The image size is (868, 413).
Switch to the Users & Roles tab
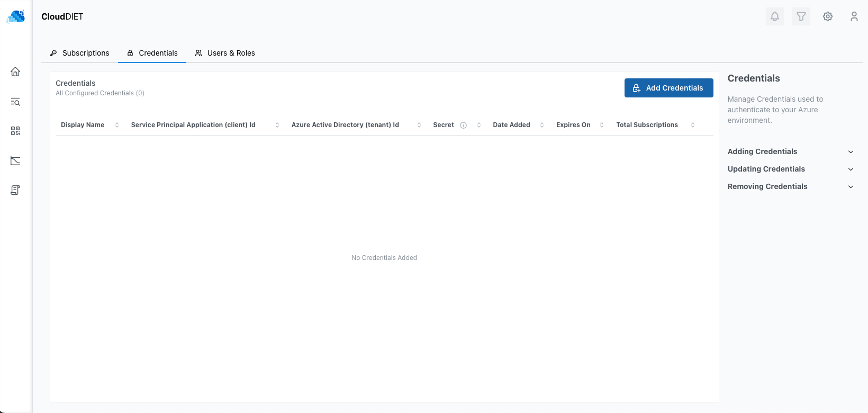[225, 53]
